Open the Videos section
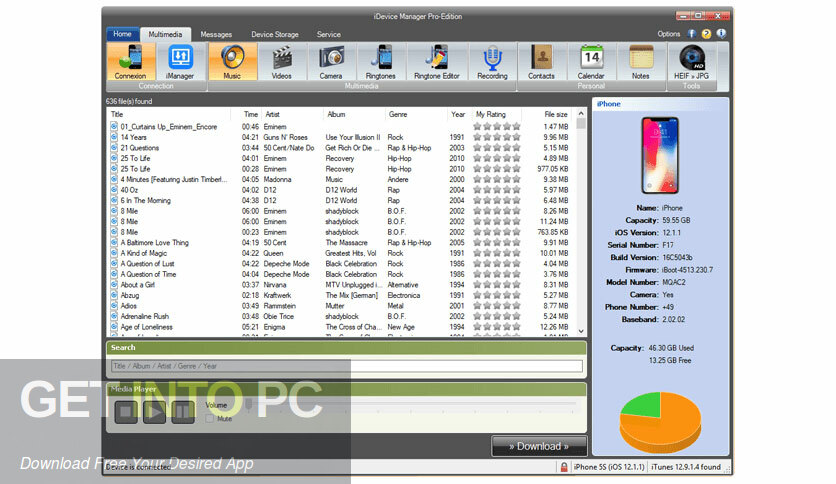 282,62
